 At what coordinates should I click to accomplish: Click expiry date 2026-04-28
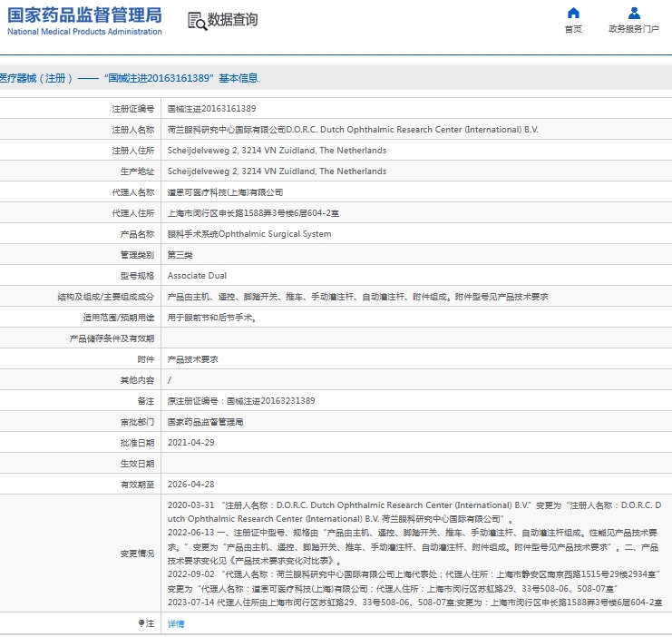[x=190, y=485]
